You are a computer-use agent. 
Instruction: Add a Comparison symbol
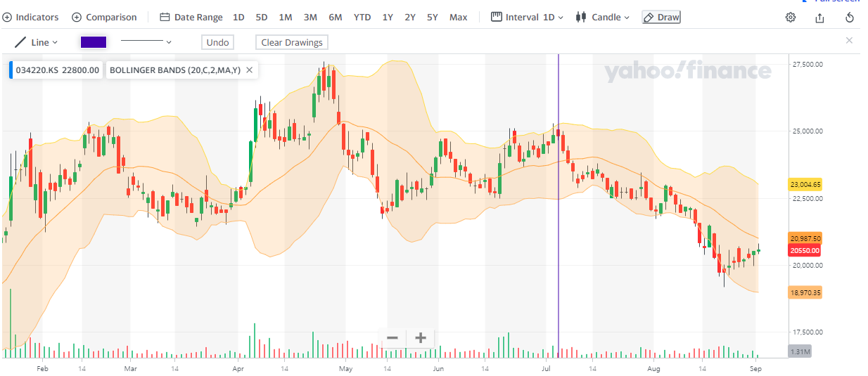[x=104, y=17]
